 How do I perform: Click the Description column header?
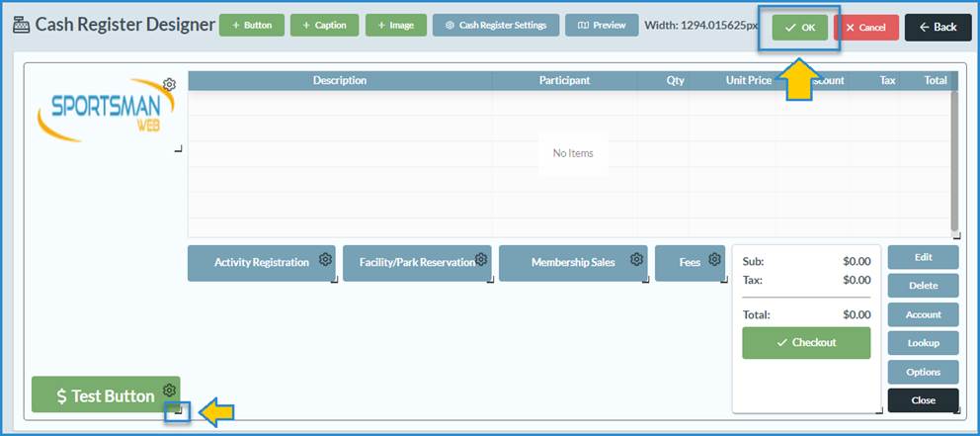[339, 81]
